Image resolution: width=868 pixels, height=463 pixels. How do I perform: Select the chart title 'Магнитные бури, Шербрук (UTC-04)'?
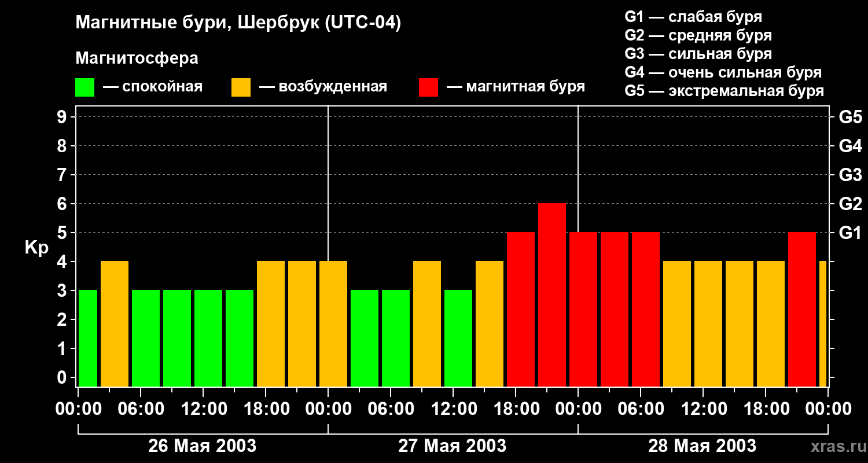[x=238, y=23]
